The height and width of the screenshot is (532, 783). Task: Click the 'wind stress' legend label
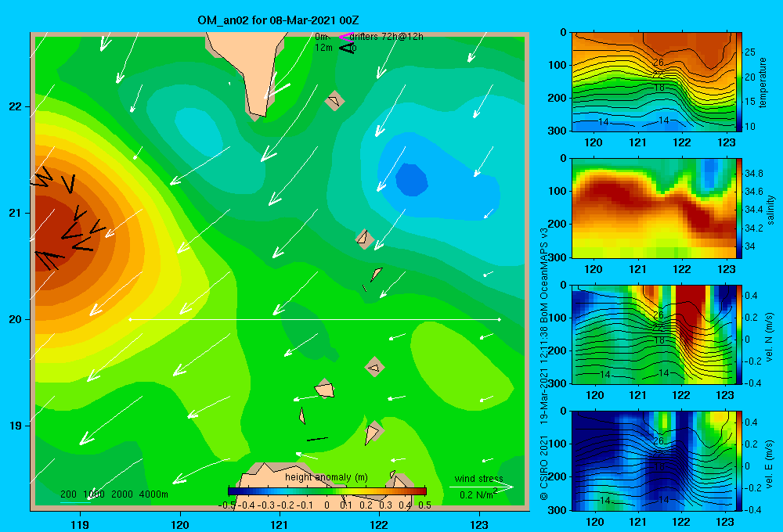[479, 479]
